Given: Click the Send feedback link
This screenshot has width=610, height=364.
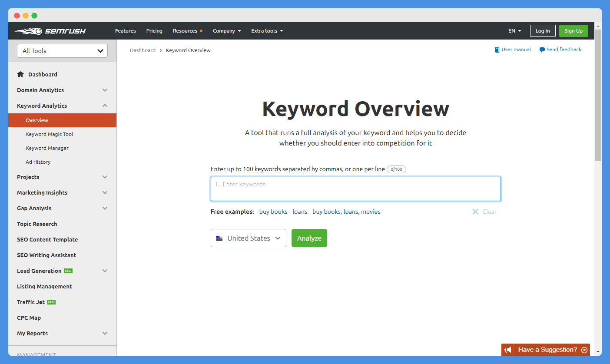Looking at the screenshot, I should tap(564, 50).
